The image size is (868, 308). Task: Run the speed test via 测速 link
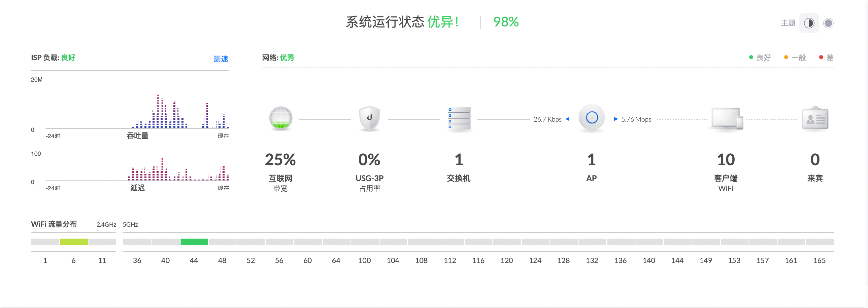point(221,59)
